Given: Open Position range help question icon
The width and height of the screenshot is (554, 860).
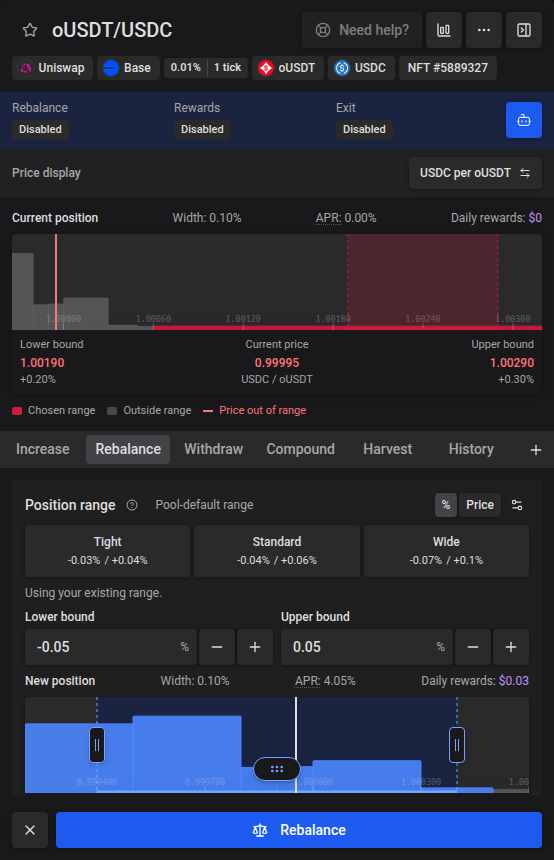Looking at the screenshot, I should [x=132, y=505].
